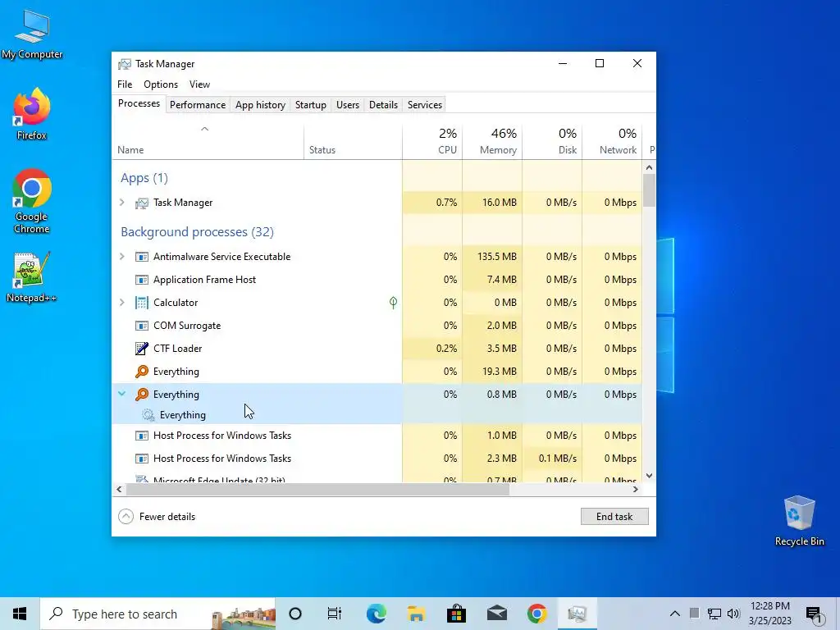Open the Windows Start menu
This screenshot has height=630, width=840.
click(20, 614)
